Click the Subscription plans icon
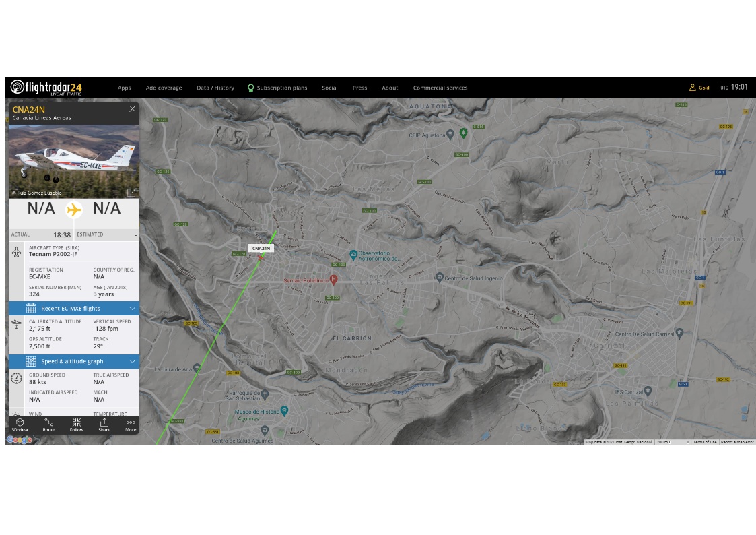The width and height of the screenshot is (756, 535). point(250,88)
